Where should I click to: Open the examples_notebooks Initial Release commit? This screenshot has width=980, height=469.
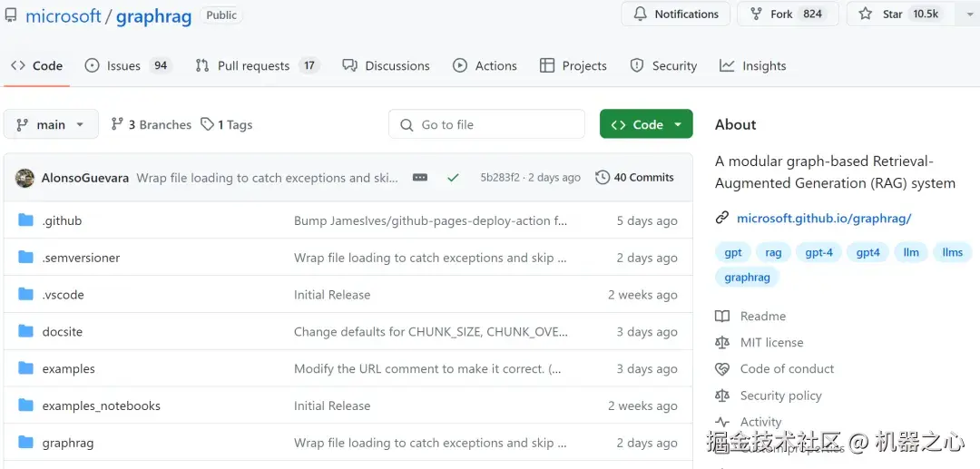(332, 405)
